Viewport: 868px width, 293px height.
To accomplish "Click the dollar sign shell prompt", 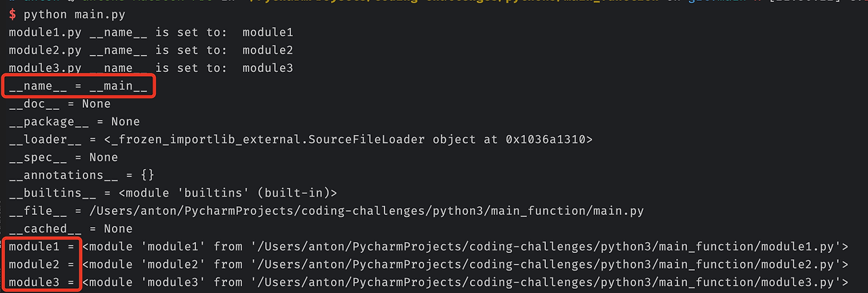I will [x=12, y=14].
